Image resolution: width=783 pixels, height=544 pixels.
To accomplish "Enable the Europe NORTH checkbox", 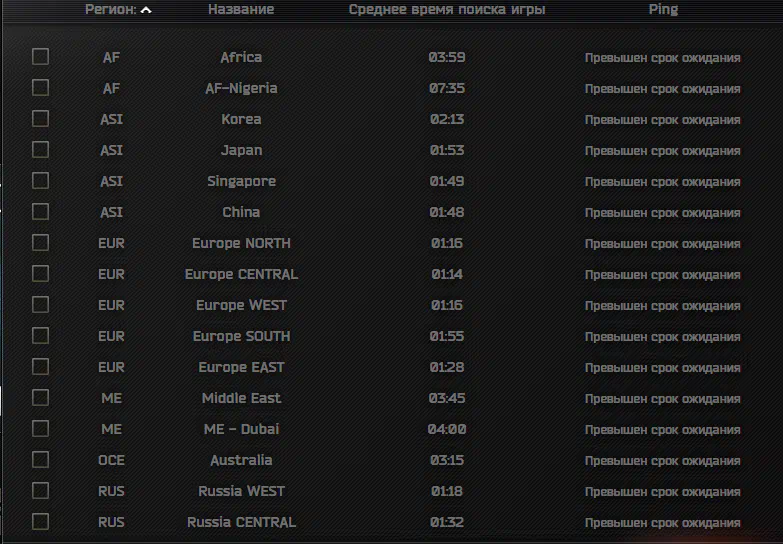I will point(40,243).
